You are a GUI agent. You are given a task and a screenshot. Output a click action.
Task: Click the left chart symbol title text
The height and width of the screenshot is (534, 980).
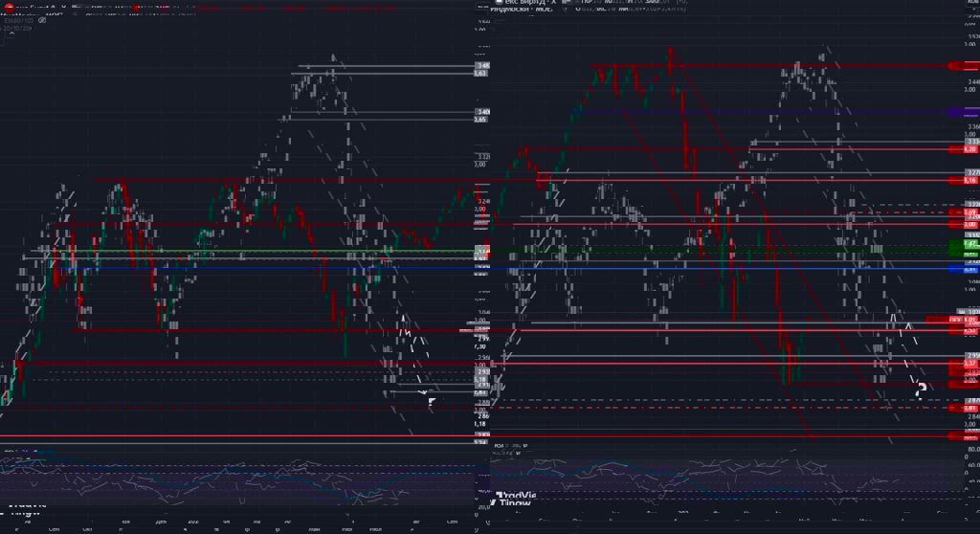(x=38, y=8)
